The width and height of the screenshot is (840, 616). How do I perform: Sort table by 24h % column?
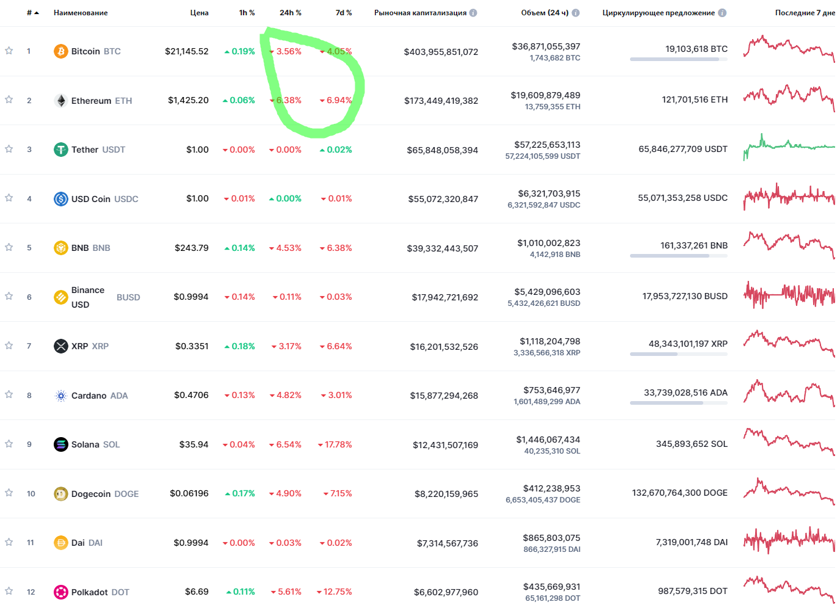click(x=291, y=13)
